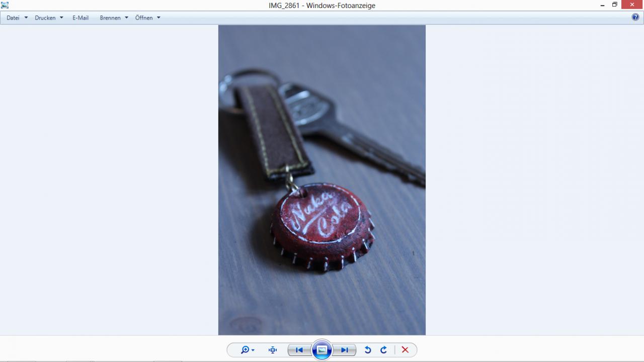Click the magnifier zoom button
This screenshot has height=362, width=644.
point(247,350)
